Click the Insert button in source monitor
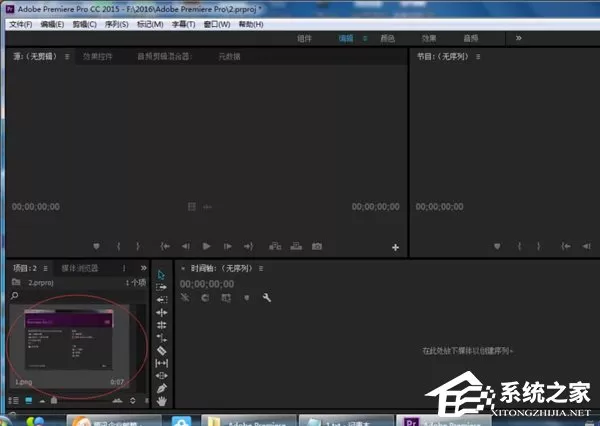 tap(275, 246)
